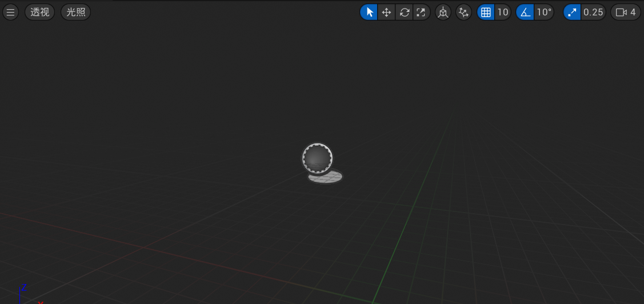This screenshot has width=644, height=304.
Task: Click the blue Z axis indicator
Action: pos(24,287)
